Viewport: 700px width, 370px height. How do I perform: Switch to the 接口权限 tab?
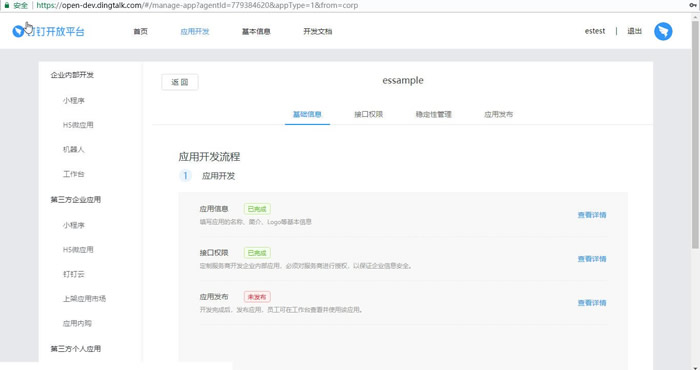[x=368, y=114]
